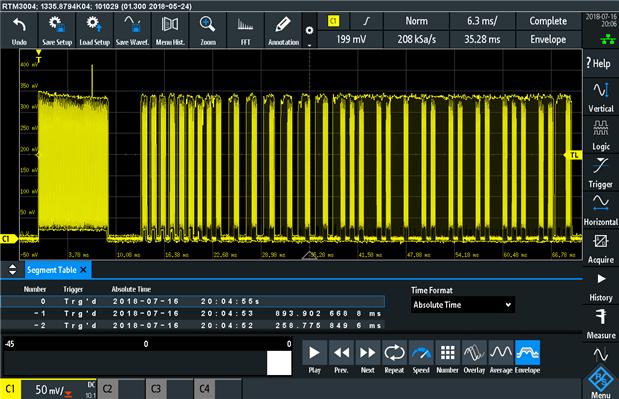Click the TL trigger level marker
The height and width of the screenshot is (399, 619).
573,155
